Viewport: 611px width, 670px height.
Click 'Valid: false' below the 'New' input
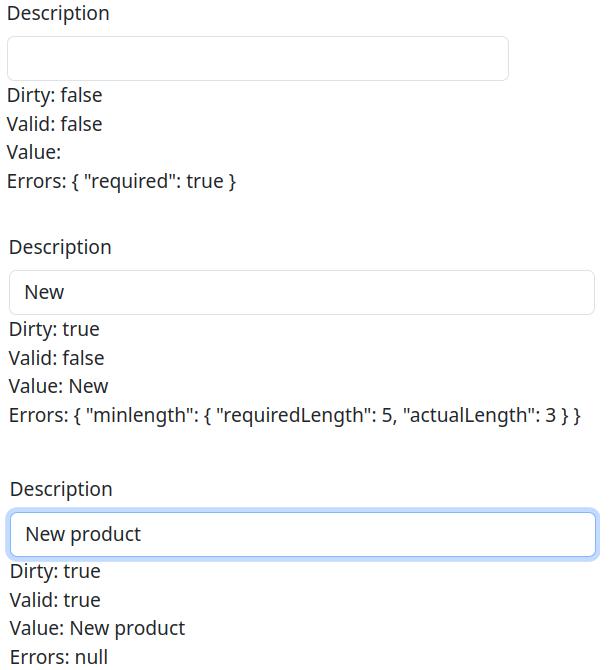pyautogui.click(x=56, y=358)
